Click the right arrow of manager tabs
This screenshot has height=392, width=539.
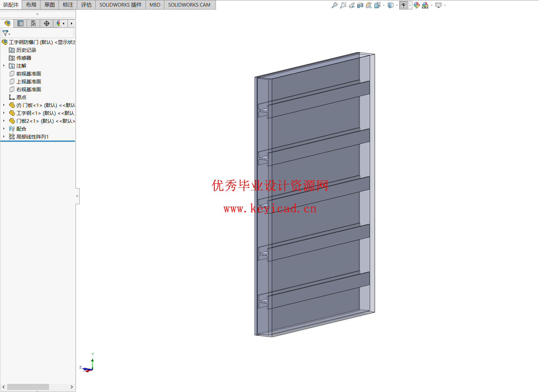(x=71, y=23)
